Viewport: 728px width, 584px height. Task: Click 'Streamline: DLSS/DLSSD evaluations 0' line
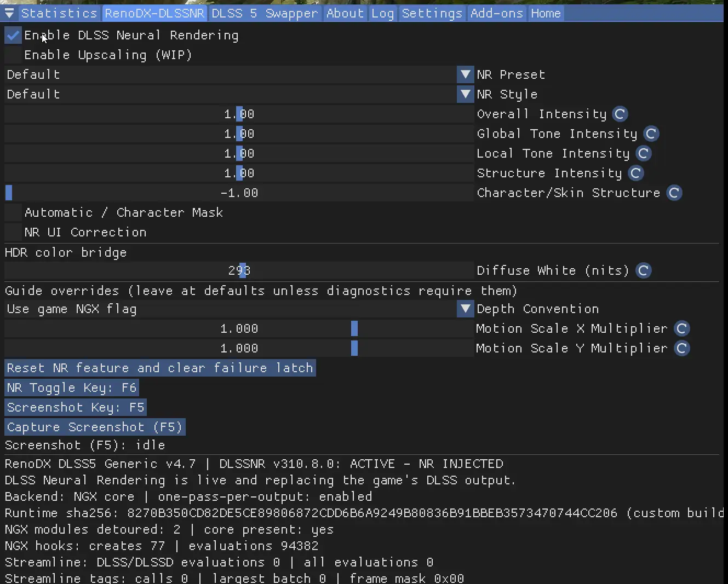tap(219, 562)
